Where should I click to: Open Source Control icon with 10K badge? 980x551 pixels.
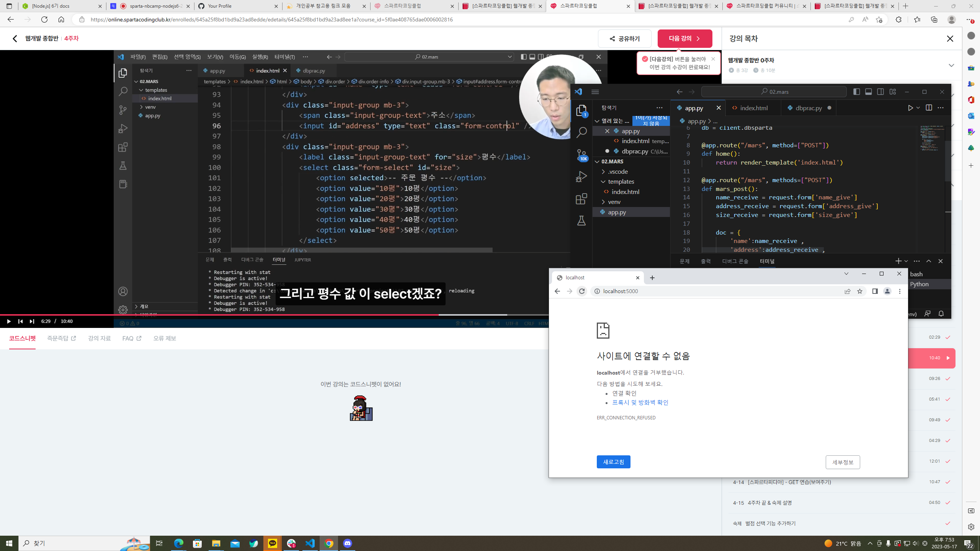tap(581, 155)
